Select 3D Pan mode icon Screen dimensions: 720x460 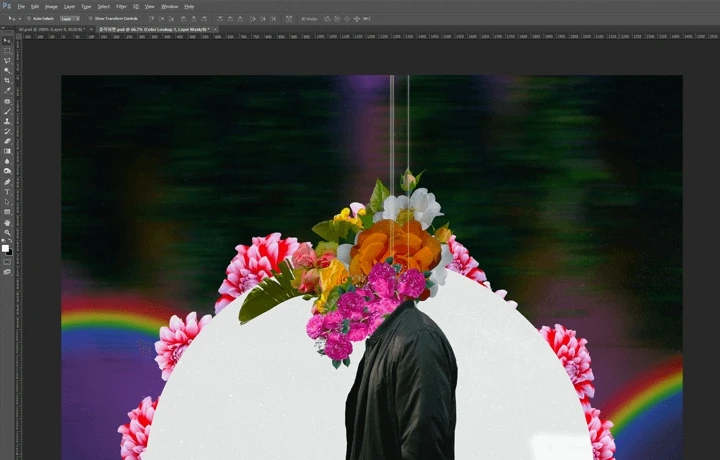click(x=347, y=19)
